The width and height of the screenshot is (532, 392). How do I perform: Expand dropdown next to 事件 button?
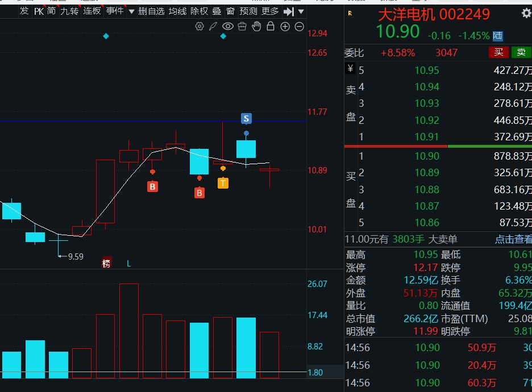pos(132,12)
